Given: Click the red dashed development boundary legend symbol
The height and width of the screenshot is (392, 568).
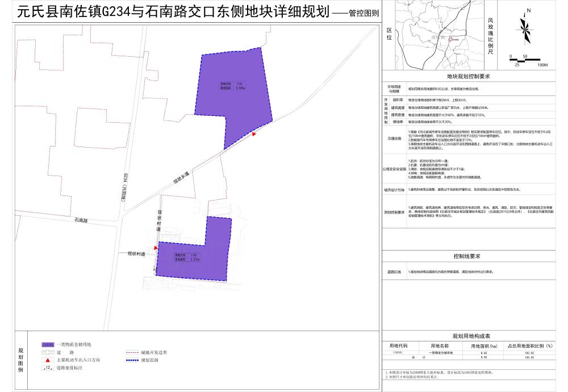Looking at the screenshot, I should [132, 352].
